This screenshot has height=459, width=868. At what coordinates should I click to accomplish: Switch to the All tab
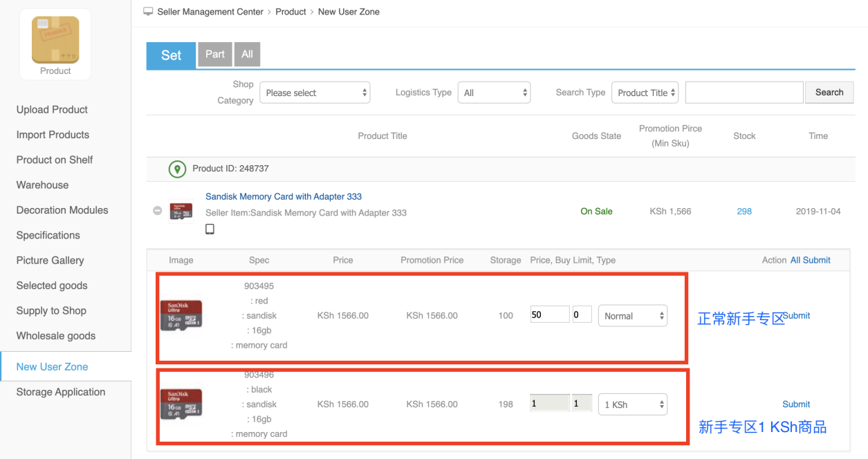coord(247,55)
